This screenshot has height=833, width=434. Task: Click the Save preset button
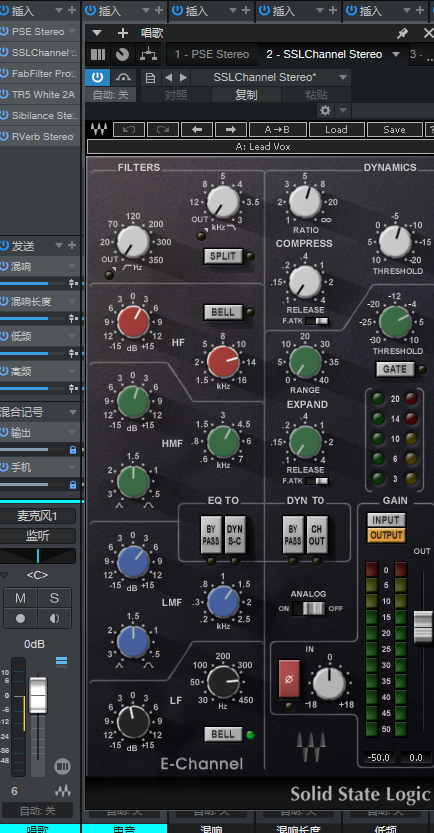coord(394,130)
